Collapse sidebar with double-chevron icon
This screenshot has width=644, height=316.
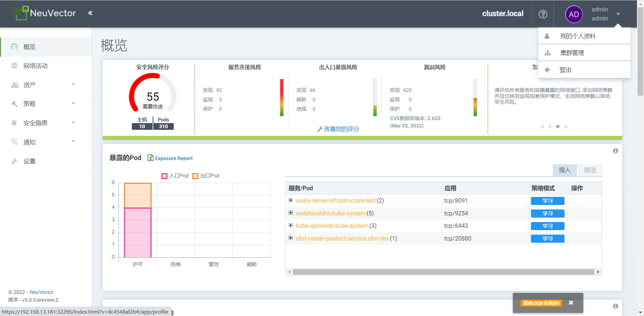[90, 13]
